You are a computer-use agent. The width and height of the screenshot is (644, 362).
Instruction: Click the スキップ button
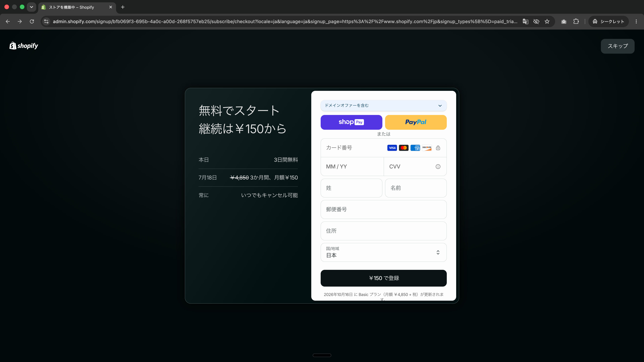coord(618,46)
